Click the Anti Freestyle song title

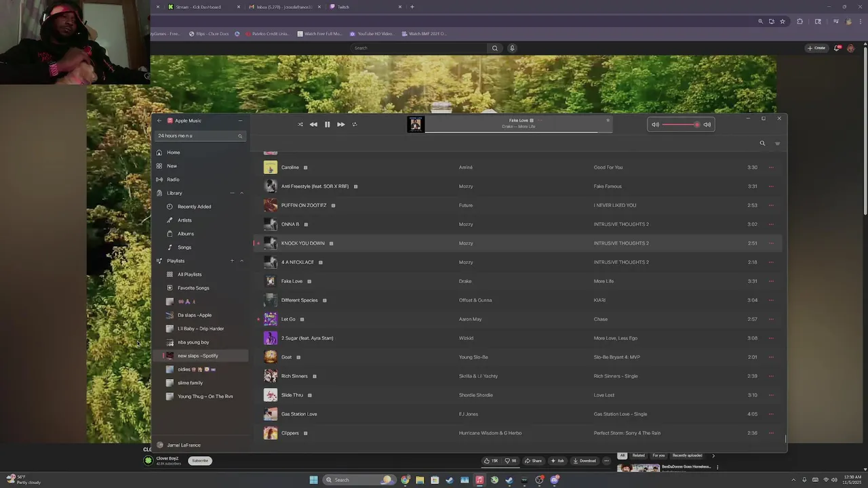point(315,186)
